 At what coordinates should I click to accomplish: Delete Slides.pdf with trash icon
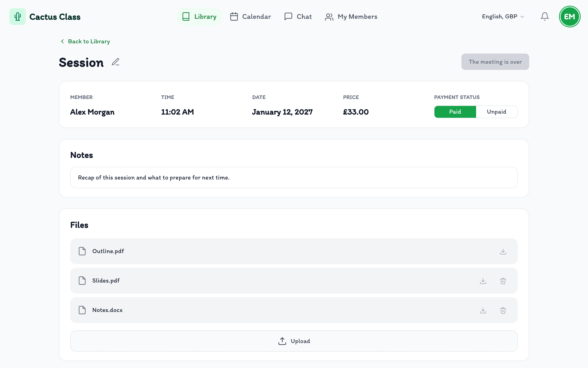(503, 281)
